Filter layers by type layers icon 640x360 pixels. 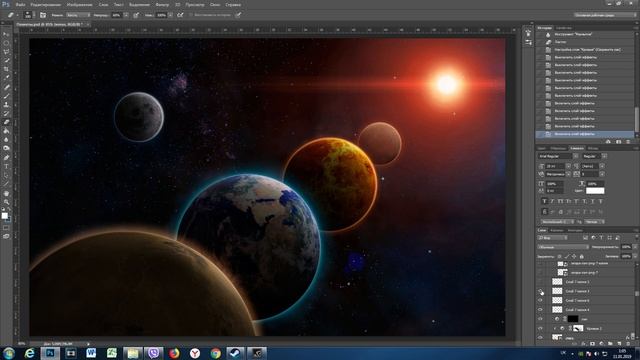coord(601,238)
